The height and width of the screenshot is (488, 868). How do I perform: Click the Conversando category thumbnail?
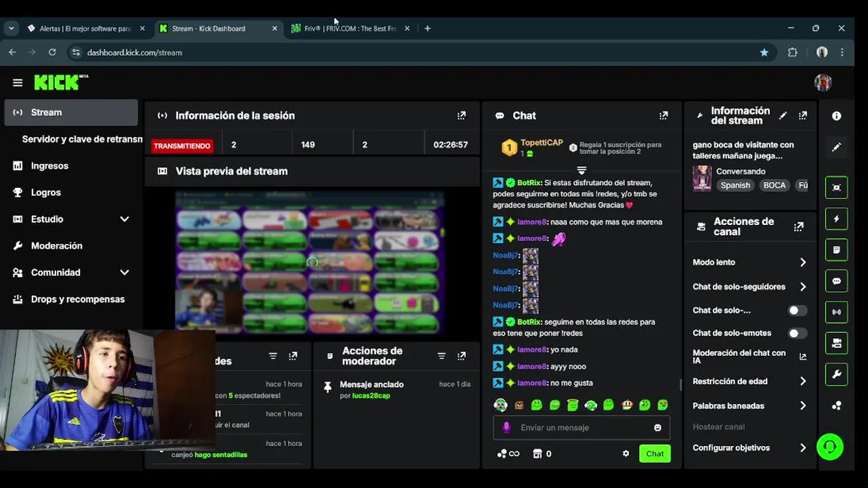[x=702, y=178]
